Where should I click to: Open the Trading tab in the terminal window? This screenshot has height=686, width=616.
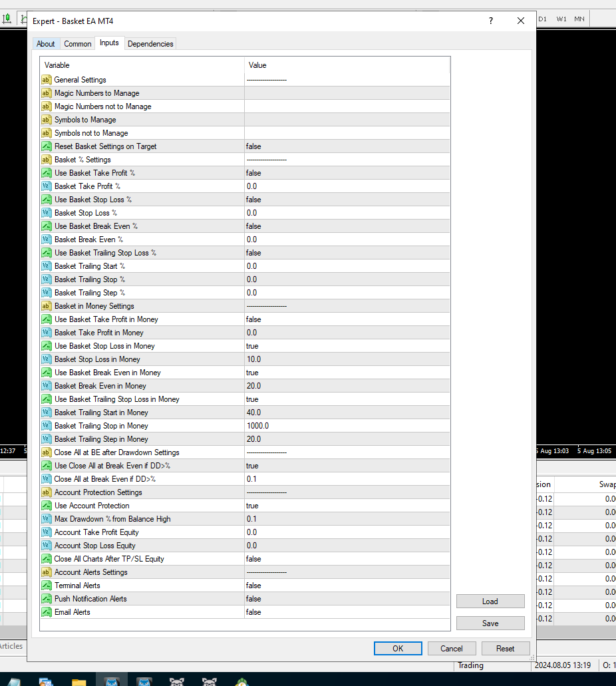point(470,665)
